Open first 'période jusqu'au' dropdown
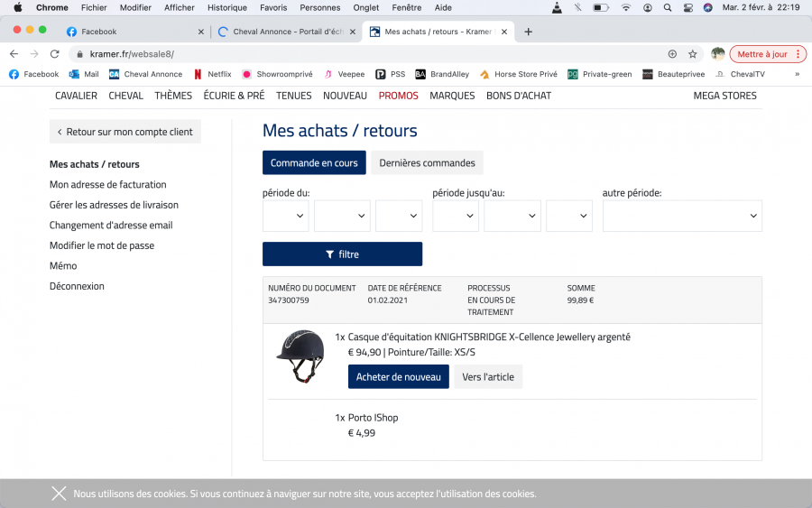Screen dimensions: 812x508 coord(455,217)
